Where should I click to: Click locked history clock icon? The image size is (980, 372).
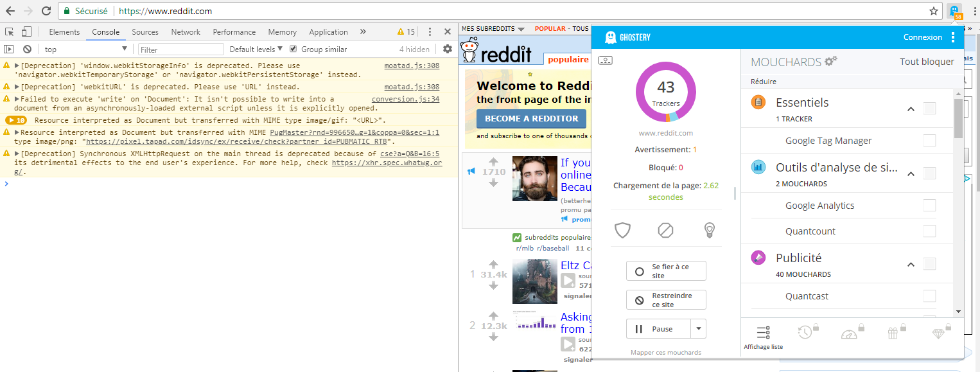tap(806, 332)
